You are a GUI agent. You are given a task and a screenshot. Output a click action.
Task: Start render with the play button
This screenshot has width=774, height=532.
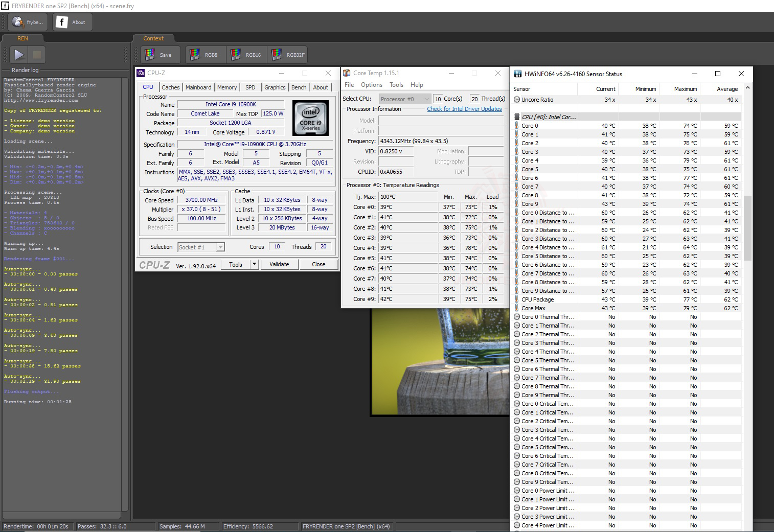pyautogui.click(x=19, y=55)
